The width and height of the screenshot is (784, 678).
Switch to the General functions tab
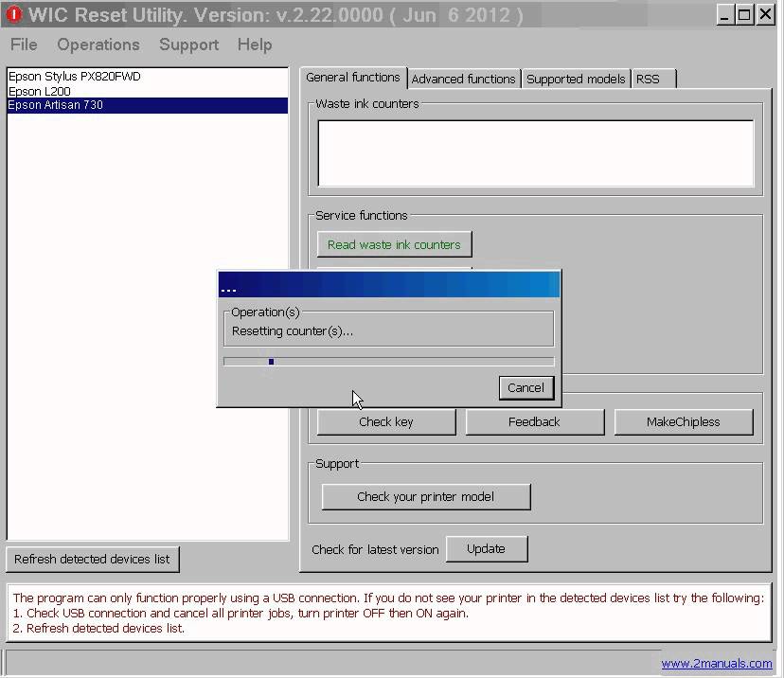(x=353, y=78)
